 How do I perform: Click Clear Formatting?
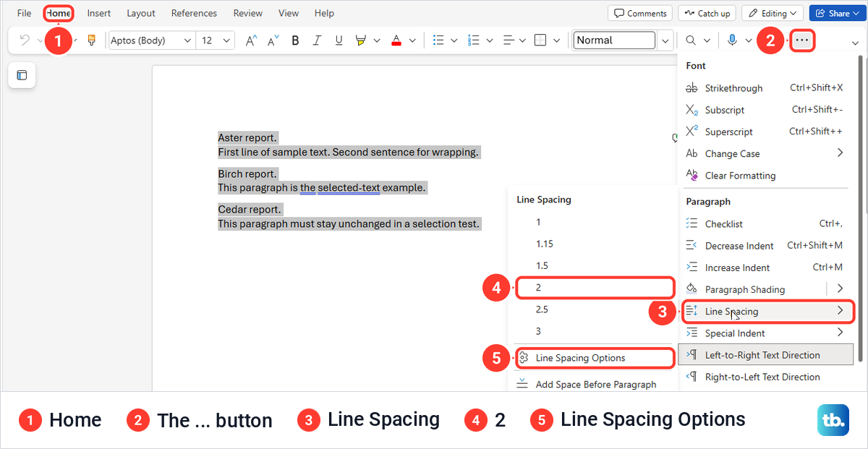click(x=765, y=175)
